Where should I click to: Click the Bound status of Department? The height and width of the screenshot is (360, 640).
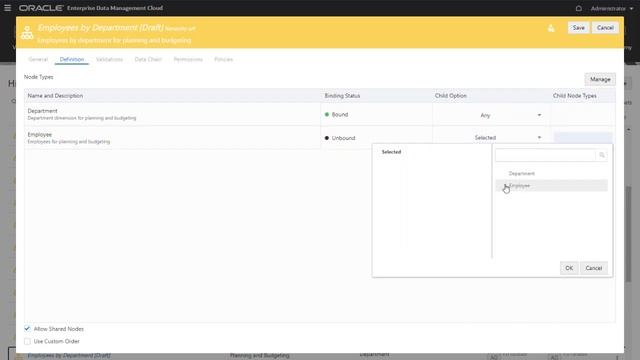[x=336, y=115]
